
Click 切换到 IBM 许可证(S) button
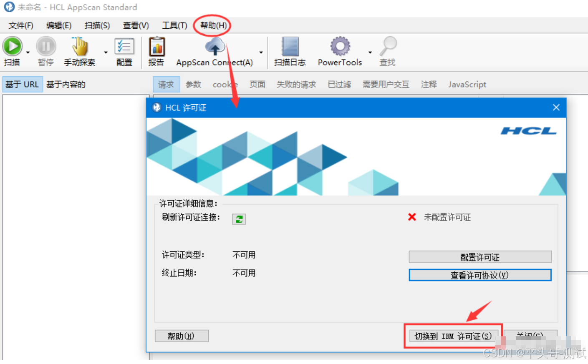coord(453,336)
